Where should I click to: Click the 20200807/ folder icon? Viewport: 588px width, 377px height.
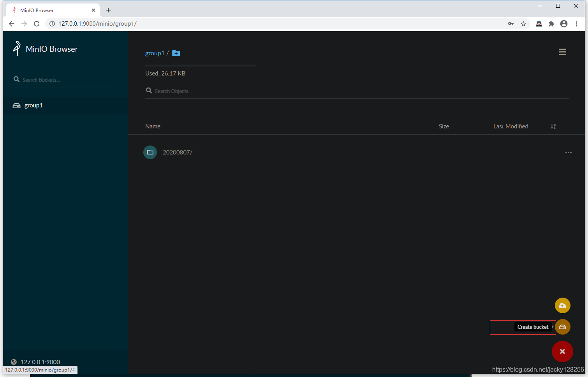coord(150,152)
